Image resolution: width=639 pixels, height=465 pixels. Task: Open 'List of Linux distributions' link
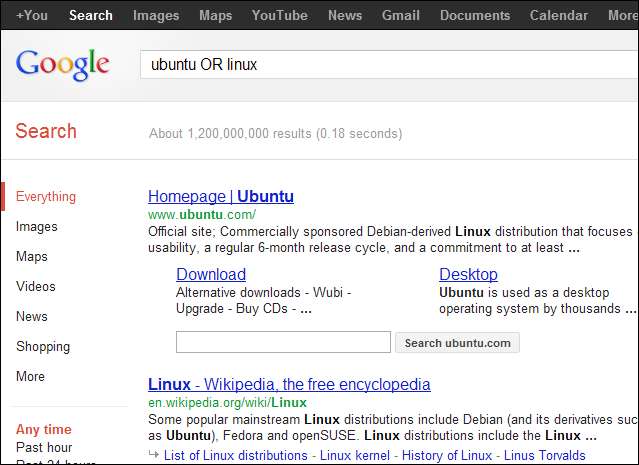236,455
